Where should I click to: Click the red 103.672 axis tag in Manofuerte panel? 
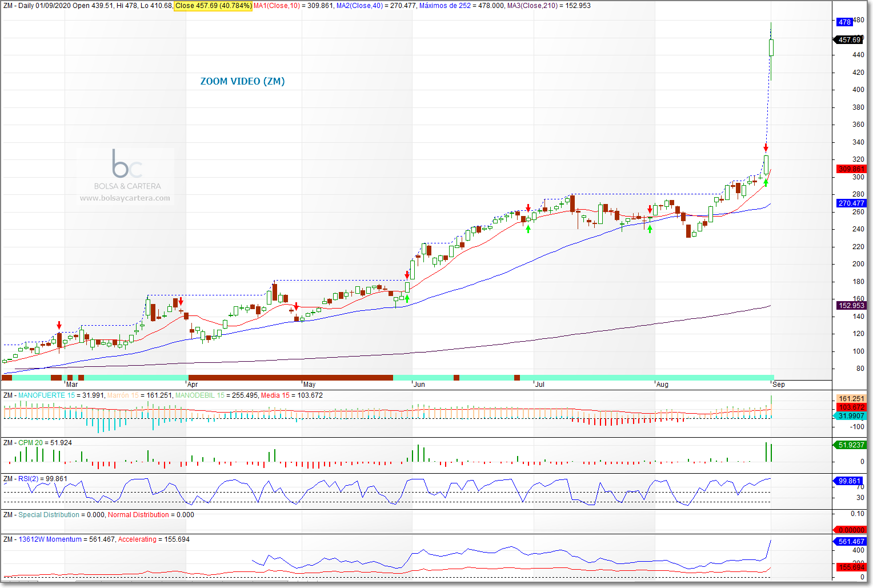pos(851,407)
